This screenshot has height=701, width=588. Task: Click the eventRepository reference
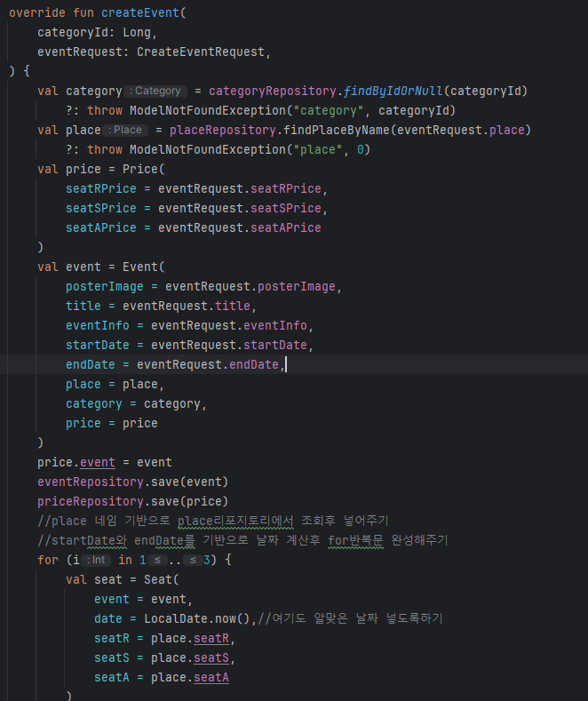[91, 482]
